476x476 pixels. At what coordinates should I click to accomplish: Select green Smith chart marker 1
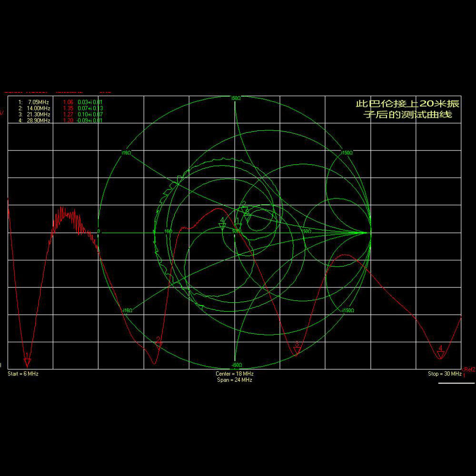[238, 227]
